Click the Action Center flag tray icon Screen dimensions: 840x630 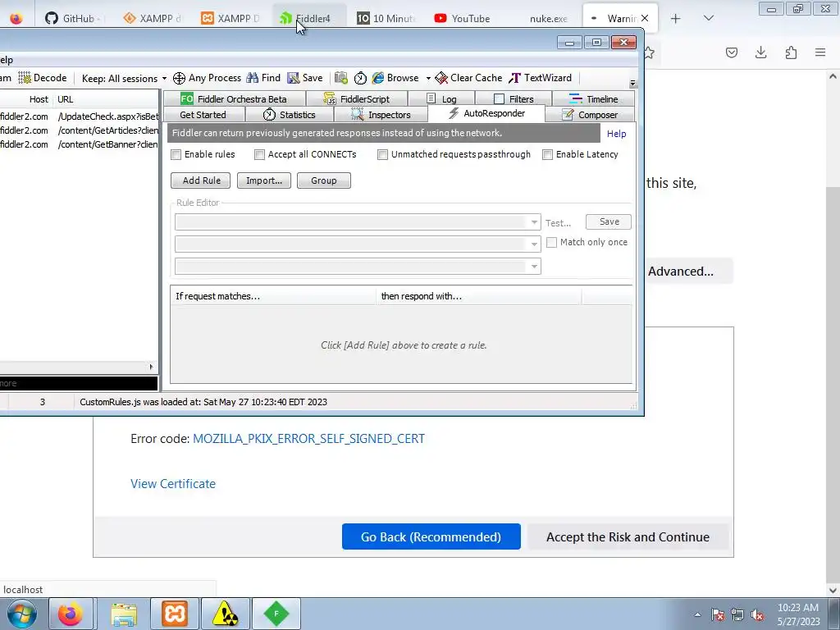[718, 614]
